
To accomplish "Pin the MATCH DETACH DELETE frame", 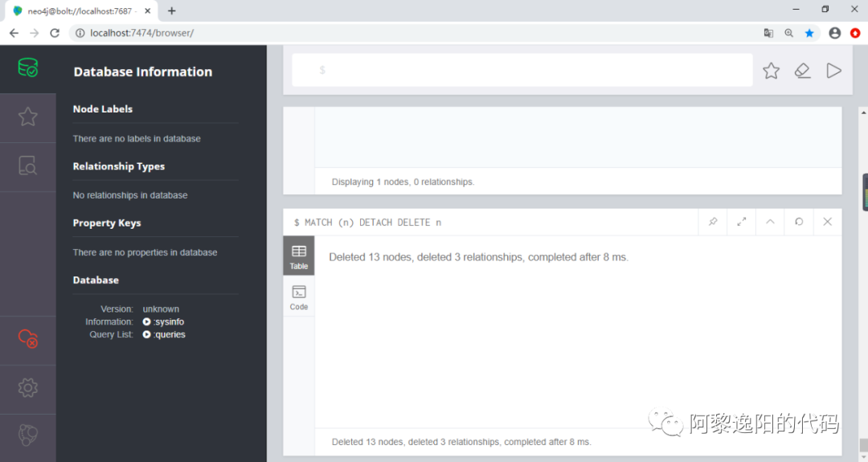I will tap(713, 222).
